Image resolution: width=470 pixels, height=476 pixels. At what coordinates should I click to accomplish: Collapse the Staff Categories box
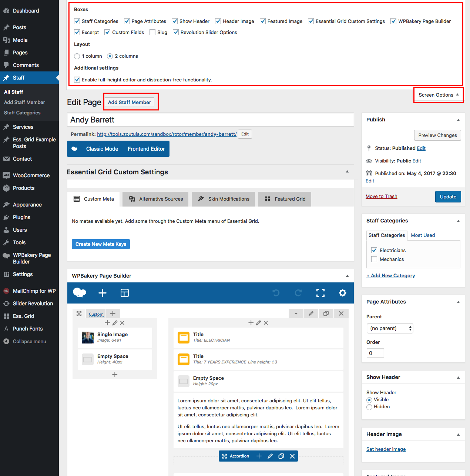(458, 221)
